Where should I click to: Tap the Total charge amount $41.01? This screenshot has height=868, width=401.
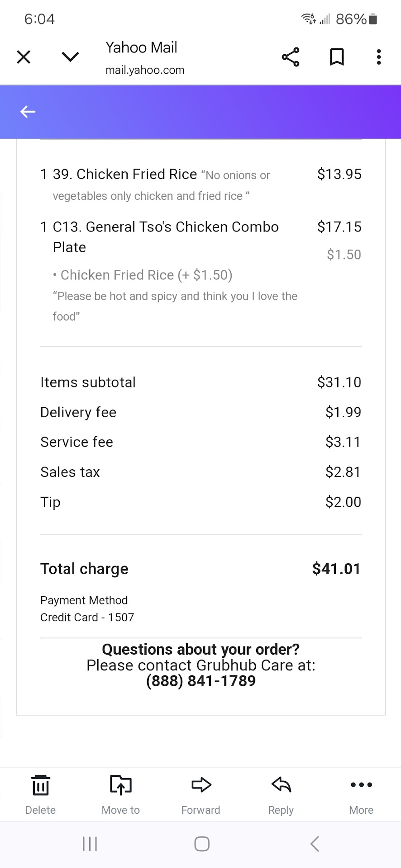[336, 569]
